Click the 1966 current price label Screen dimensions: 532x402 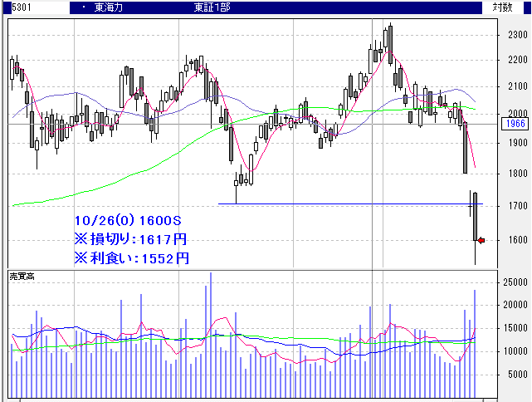513,124
